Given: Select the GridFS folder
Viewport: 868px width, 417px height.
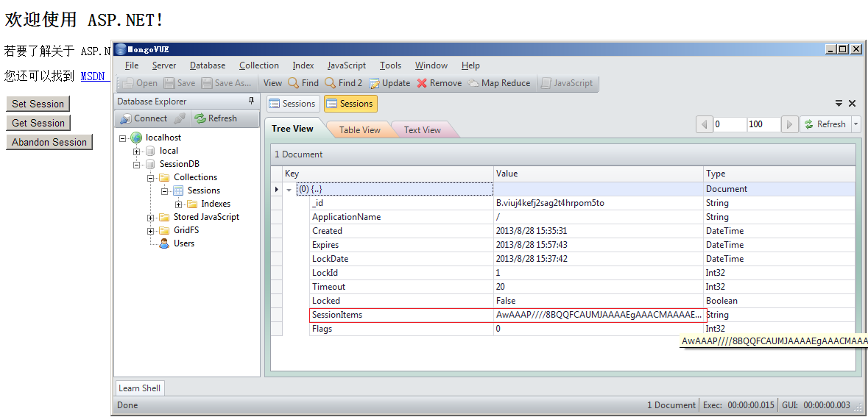Looking at the screenshot, I should (x=186, y=230).
